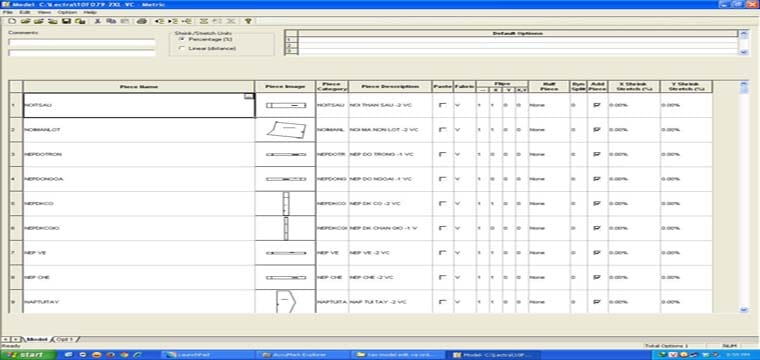Image resolution: width=760 pixels, height=360 pixels.
Task: Toggle Add Piece checkbox for NEPDKCO row
Action: coord(597,203)
